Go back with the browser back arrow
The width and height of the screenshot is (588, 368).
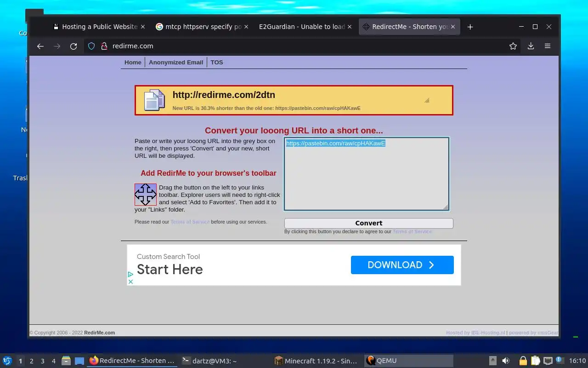click(40, 46)
